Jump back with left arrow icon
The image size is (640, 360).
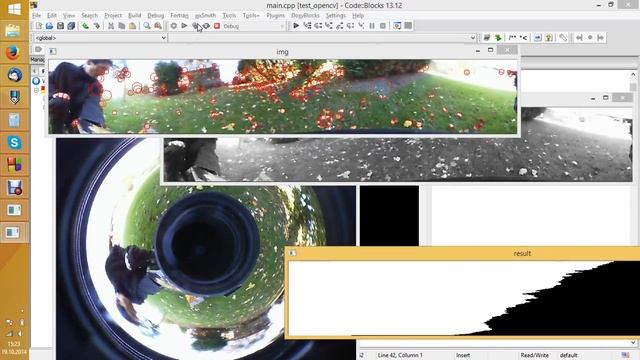coord(579,38)
